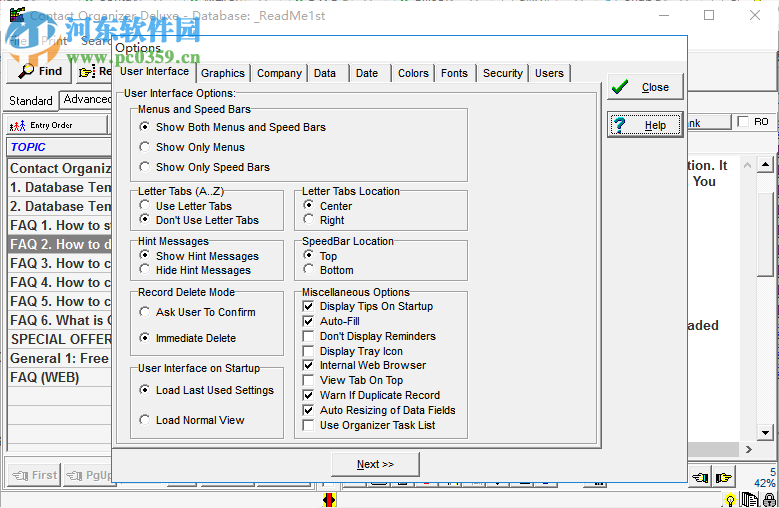Image resolution: width=779 pixels, height=508 pixels.
Task: Select the 'SPECIAL OFFER' row
Action: click(60, 339)
